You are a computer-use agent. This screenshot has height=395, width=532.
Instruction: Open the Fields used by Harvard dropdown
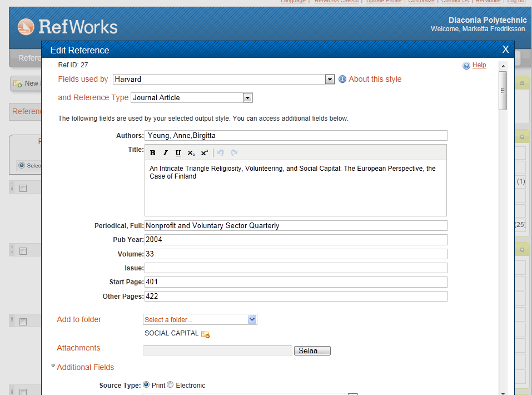(330, 80)
